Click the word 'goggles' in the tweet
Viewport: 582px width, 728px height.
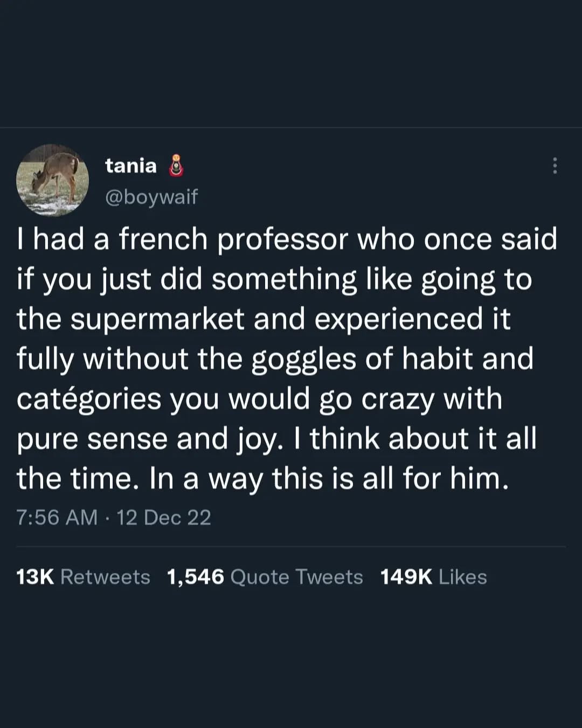[x=303, y=360]
